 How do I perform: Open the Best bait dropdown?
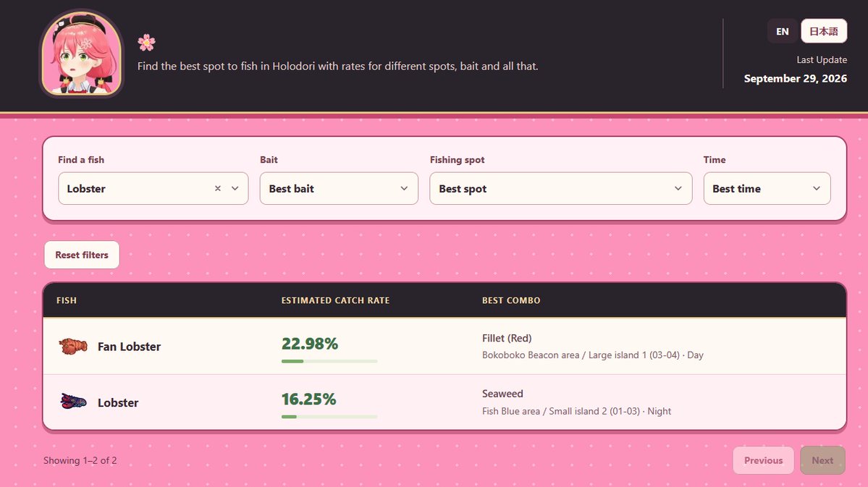[x=339, y=188]
